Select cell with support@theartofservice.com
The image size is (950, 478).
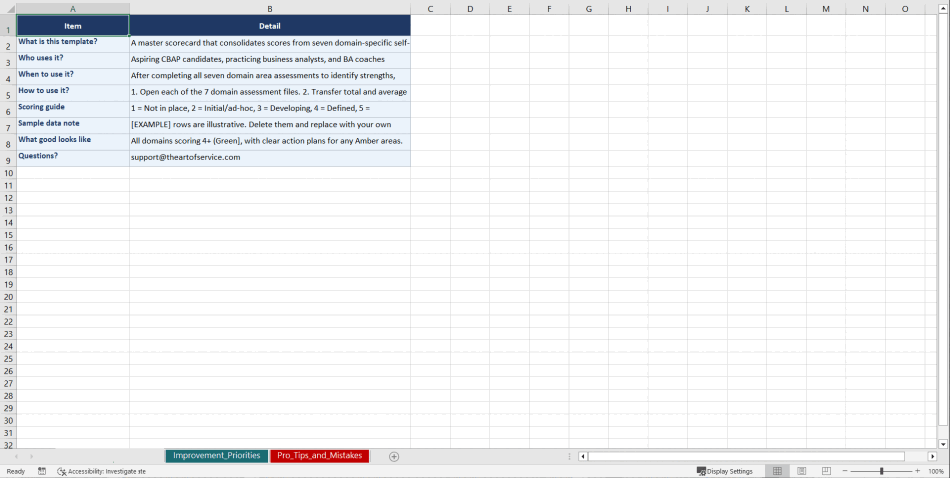[x=270, y=157]
